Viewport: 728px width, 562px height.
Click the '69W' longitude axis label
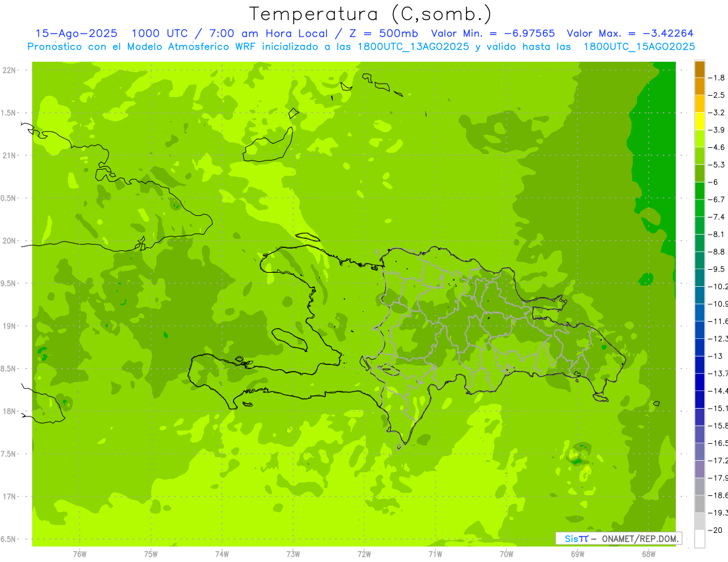(x=578, y=554)
